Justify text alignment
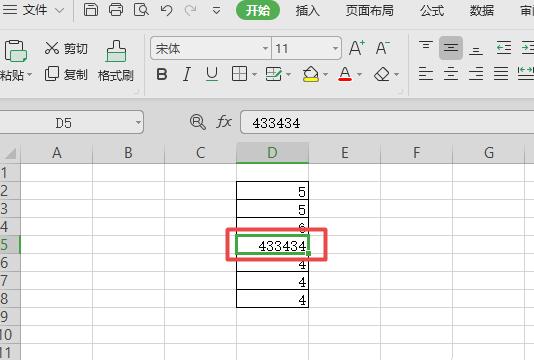The height and width of the screenshot is (360, 534). point(501,74)
